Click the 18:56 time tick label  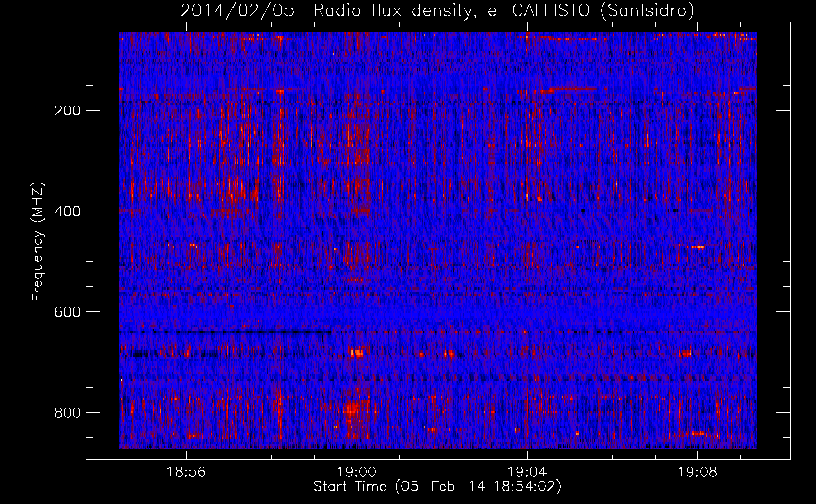click(x=186, y=472)
